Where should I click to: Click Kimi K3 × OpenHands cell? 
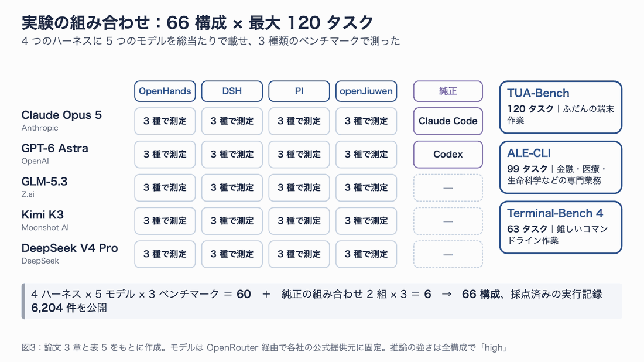coord(165,221)
